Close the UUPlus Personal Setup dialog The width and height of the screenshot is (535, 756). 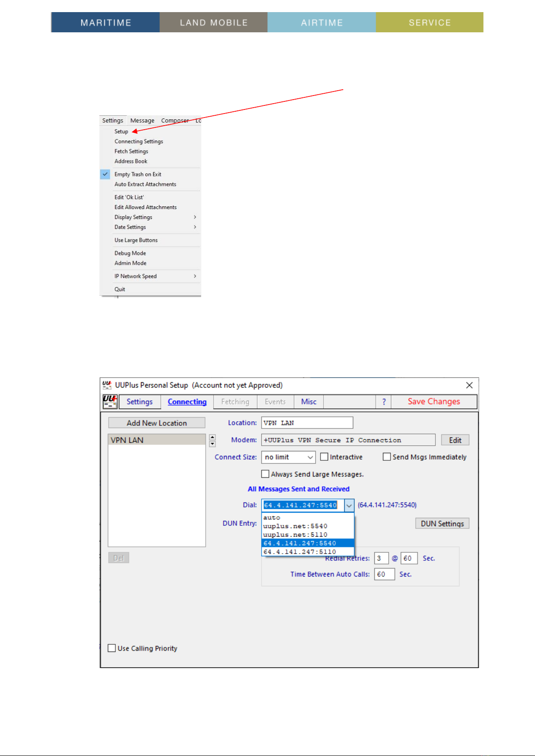469,385
